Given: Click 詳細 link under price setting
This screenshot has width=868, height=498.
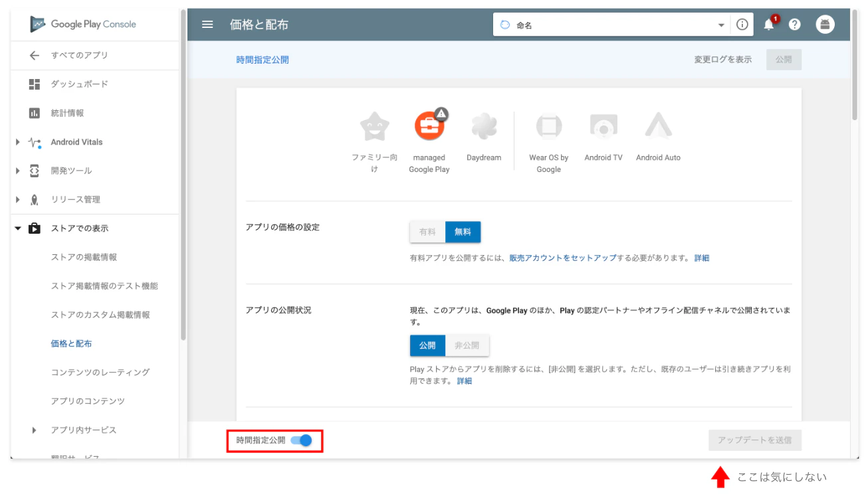Looking at the screenshot, I should 702,258.
